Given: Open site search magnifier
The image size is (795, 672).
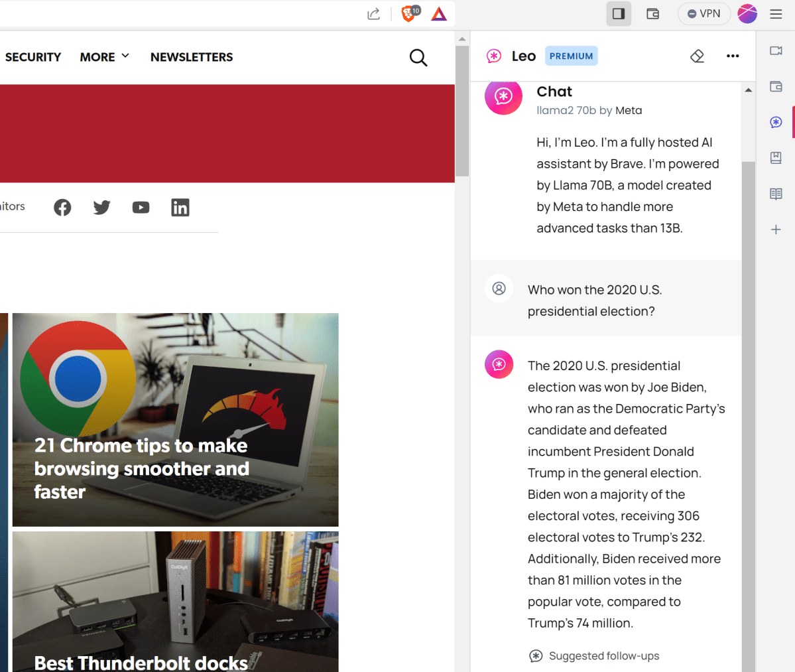Looking at the screenshot, I should (x=418, y=57).
